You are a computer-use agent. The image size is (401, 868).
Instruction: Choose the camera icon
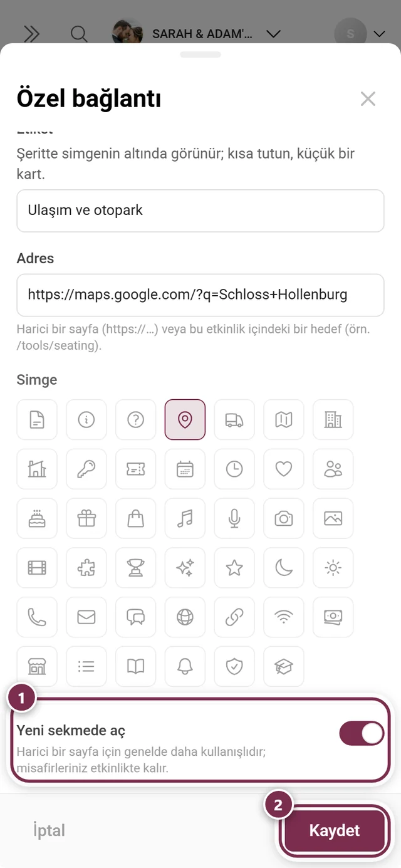[x=284, y=518]
